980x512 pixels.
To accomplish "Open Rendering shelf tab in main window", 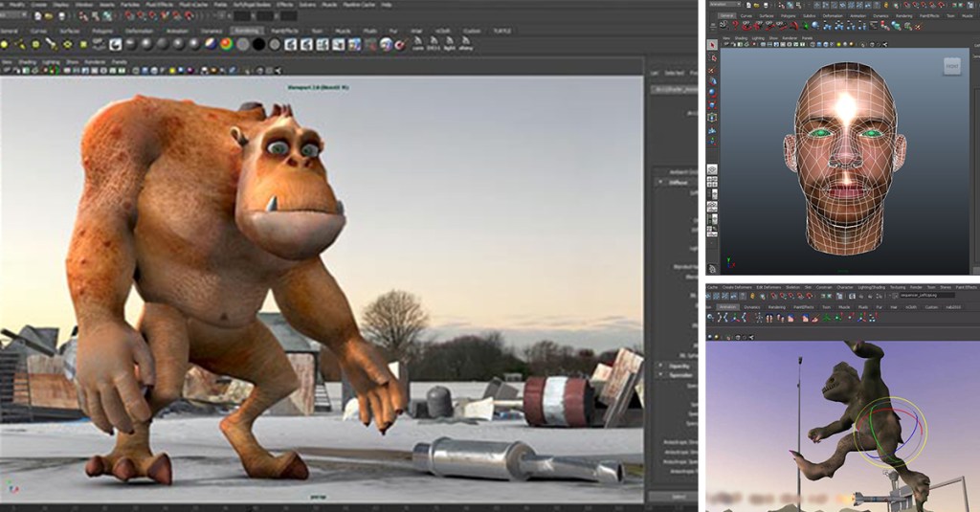I will click(x=247, y=31).
